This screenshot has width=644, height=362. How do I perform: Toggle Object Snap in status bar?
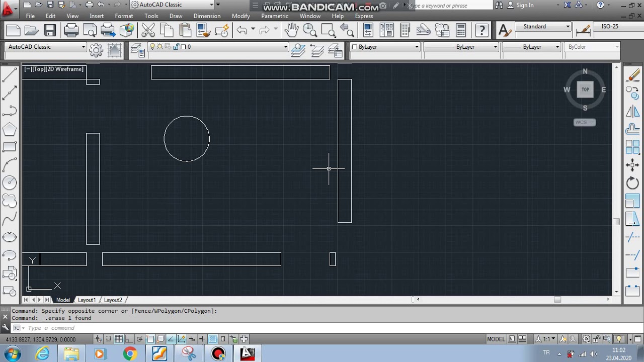[x=150, y=339]
